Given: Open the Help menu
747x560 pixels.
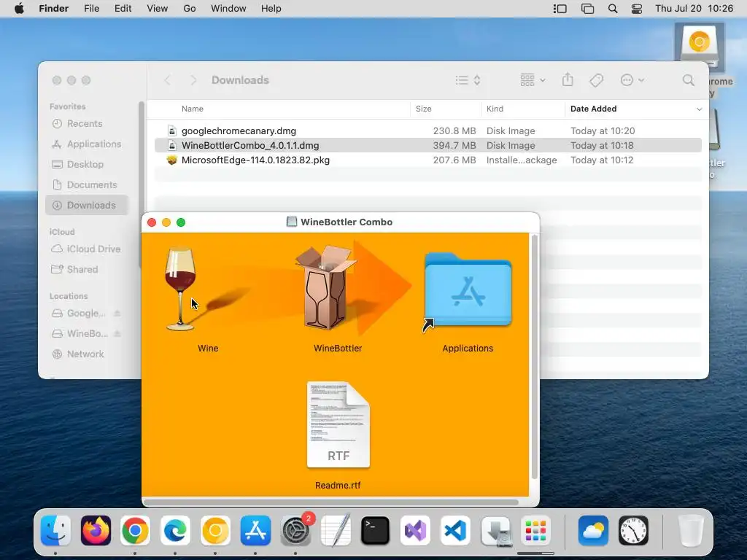Looking at the screenshot, I should coord(271,9).
